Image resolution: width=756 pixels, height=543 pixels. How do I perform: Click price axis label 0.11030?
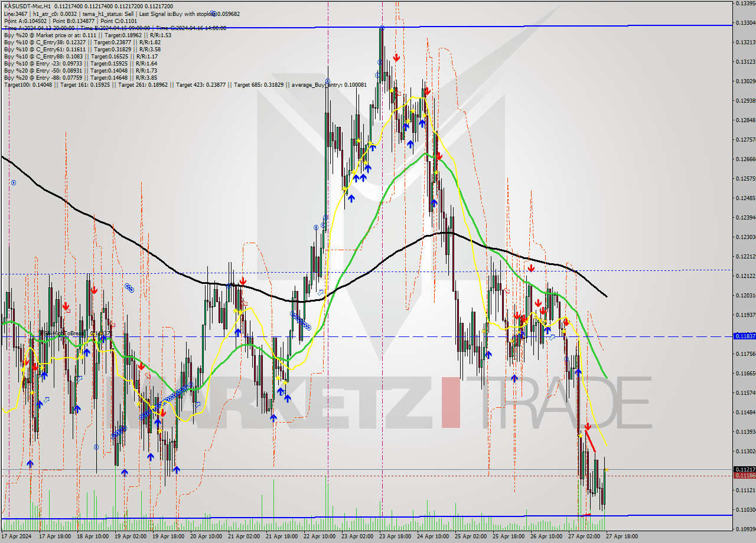pos(745,509)
